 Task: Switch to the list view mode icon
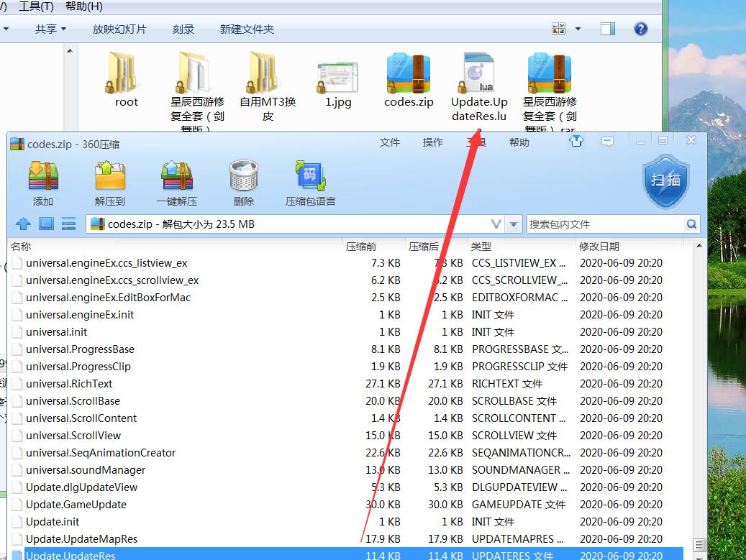(x=69, y=224)
